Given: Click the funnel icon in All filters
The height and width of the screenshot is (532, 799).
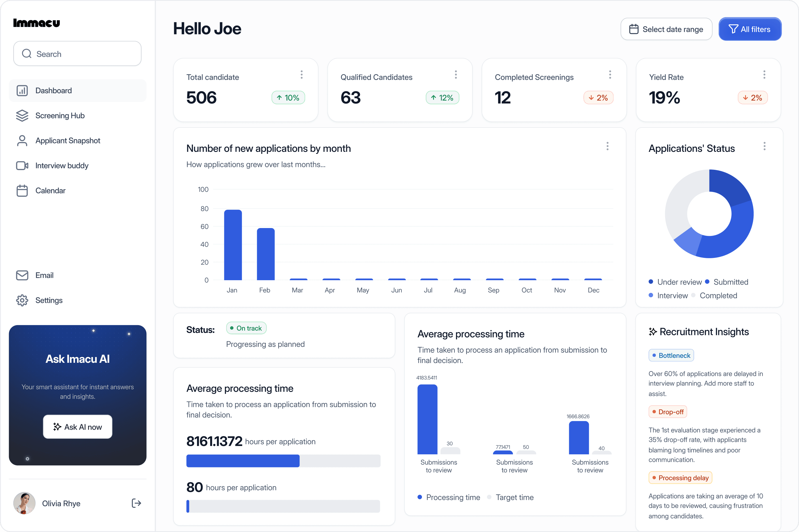Looking at the screenshot, I should [733, 29].
